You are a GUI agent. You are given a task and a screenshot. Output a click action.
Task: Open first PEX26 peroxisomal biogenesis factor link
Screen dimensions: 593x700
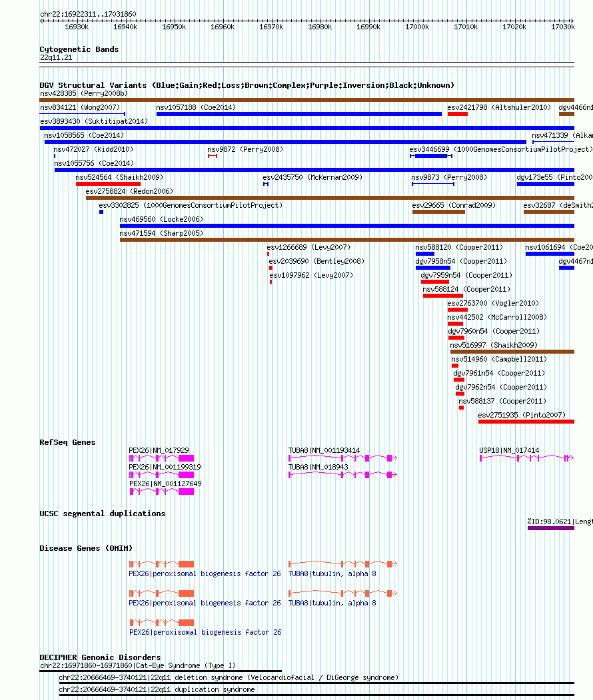[205, 573]
